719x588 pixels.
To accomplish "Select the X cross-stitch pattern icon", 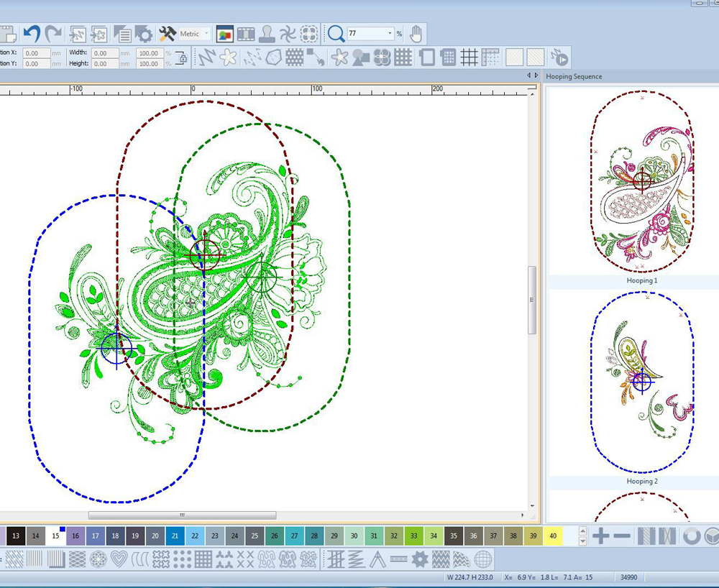I will [245, 559].
